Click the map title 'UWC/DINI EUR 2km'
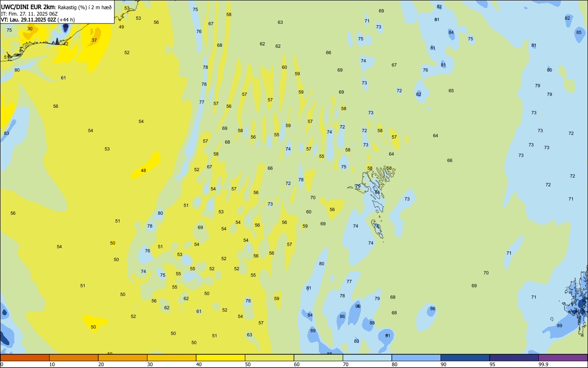 [x=28, y=7]
